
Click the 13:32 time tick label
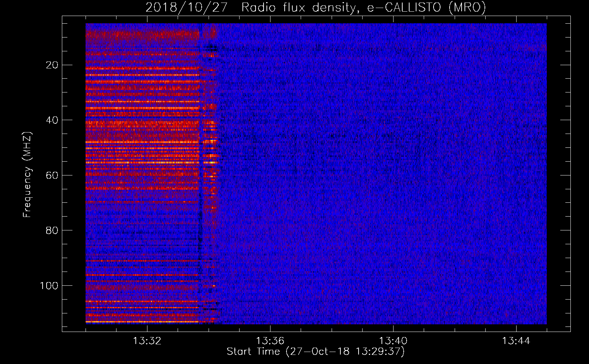147,341
